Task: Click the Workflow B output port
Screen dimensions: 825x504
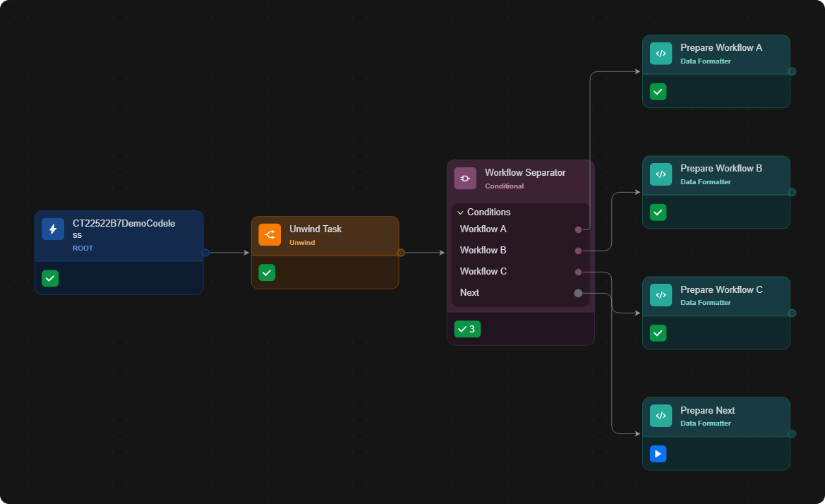Action: pyautogui.click(x=578, y=251)
